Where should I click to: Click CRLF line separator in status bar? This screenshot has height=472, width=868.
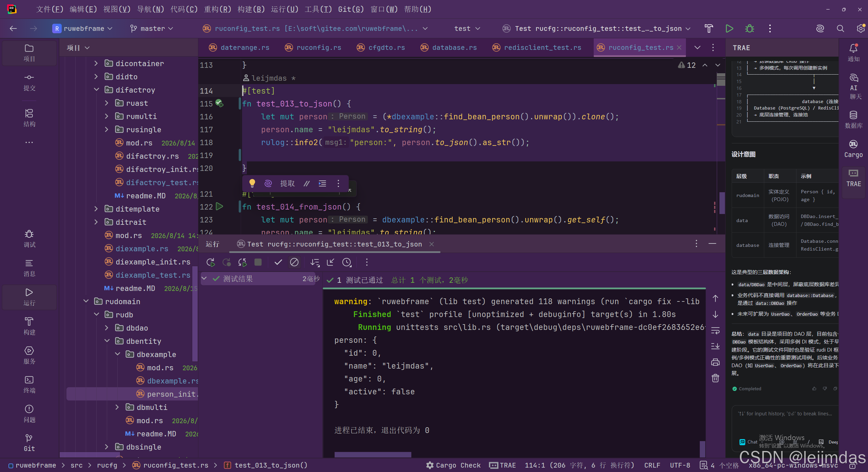(652, 465)
